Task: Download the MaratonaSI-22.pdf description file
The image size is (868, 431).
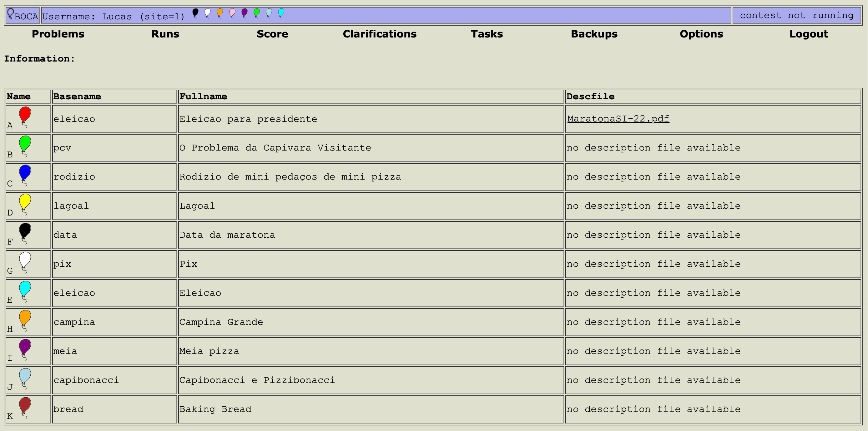Action: click(x=618, y=119)
